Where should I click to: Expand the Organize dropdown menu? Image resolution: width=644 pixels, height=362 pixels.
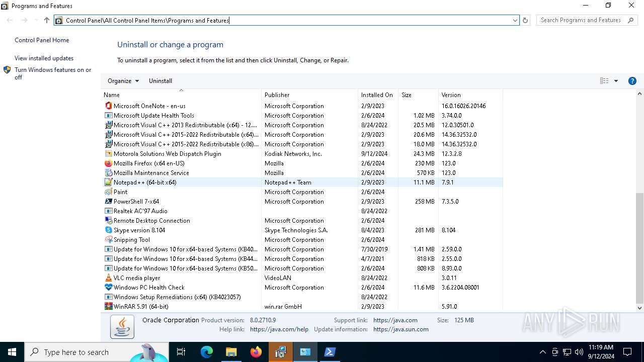click(x=123, y=81)
